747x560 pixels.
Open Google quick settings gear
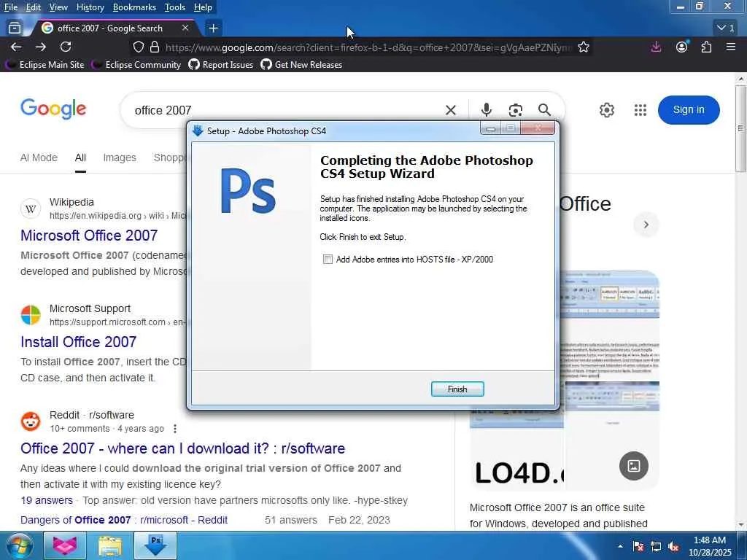tap(607, 110)
